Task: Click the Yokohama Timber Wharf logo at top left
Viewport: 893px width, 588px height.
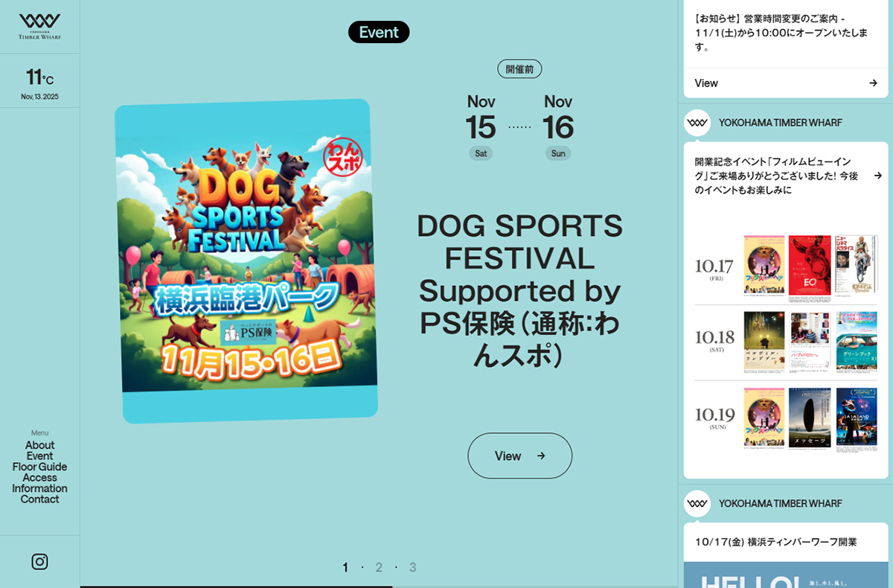Action: [39, 27]
